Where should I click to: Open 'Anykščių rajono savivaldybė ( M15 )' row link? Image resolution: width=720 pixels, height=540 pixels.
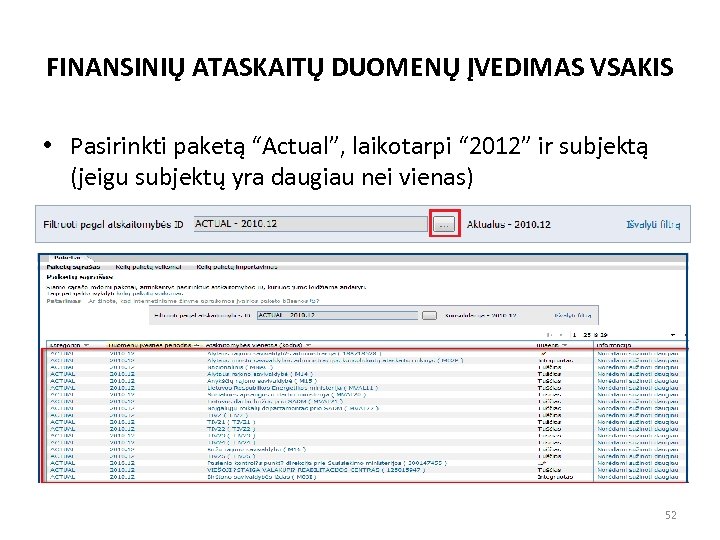(x=262, y=381)
